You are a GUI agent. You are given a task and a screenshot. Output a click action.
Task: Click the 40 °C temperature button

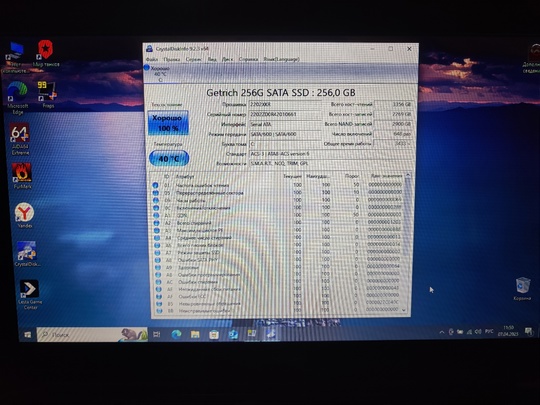click(169, 158)
